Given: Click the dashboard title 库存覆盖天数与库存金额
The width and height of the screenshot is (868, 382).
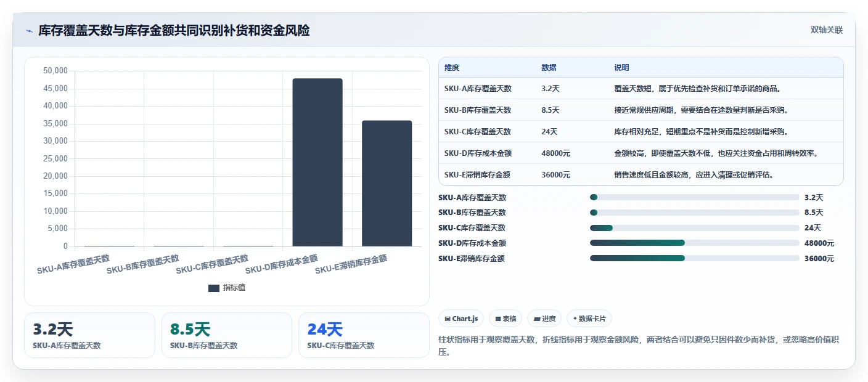Looking at the screenshot, I should coord(174,30).
